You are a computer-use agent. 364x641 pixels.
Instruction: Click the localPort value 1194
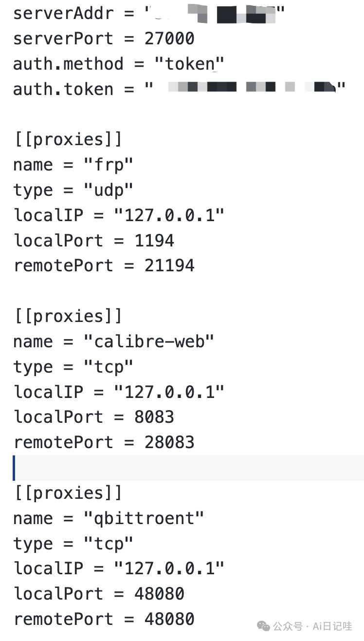[x=154, y=241]
